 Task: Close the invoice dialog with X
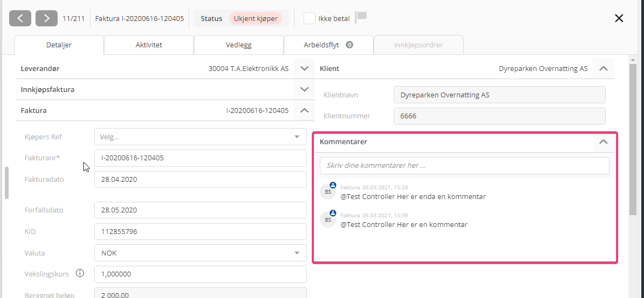(619, 18)
